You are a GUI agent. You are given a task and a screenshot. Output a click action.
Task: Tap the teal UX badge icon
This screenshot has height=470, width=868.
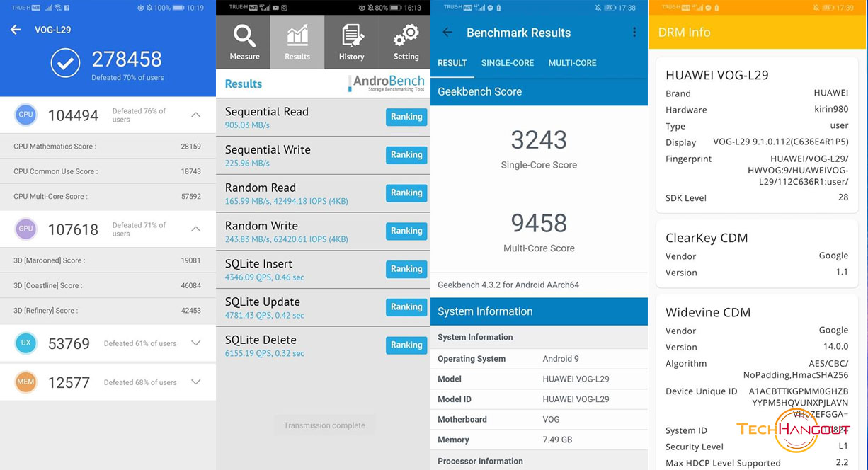[x=26, y=343]
